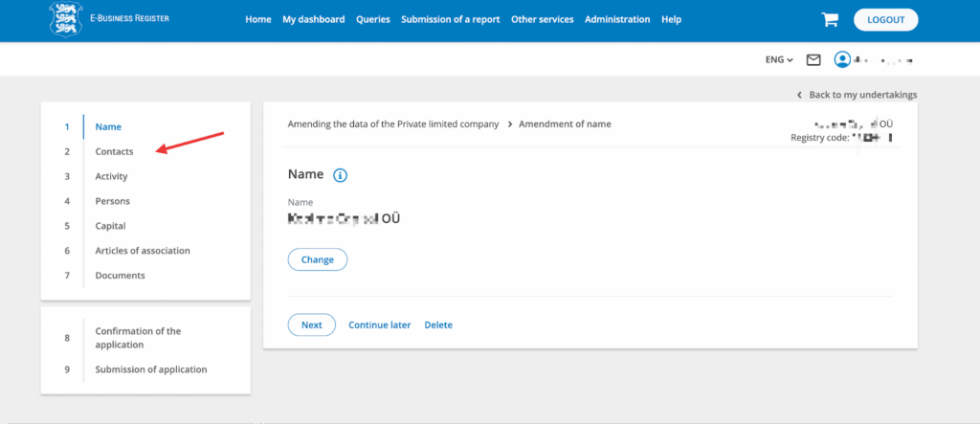Image resolution: width=980 pixels, height=424 pixels.
Task: Expand the ENG language dropdown
Action: click(x=779, y=59)
